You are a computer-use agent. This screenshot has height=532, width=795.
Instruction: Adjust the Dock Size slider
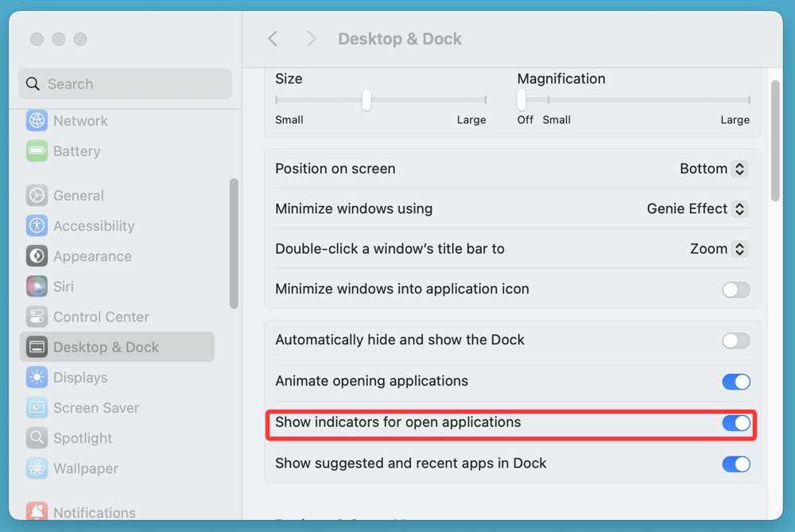point(366,99)
